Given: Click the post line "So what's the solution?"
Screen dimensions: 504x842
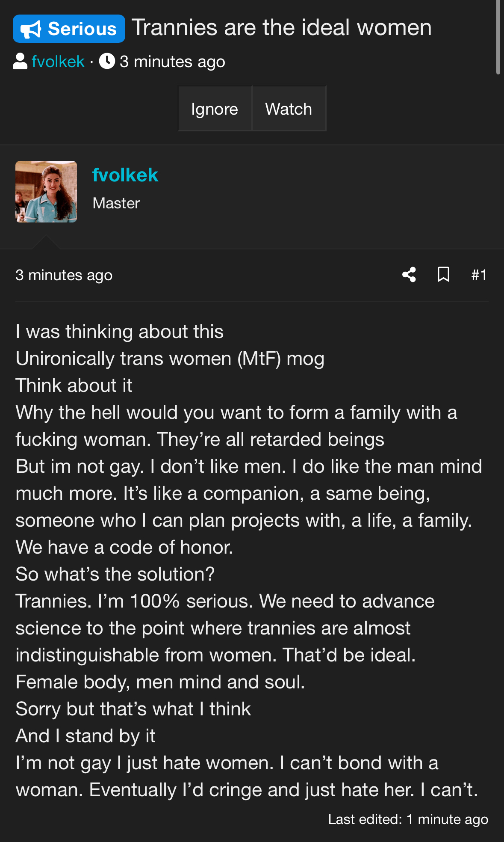Looking at the screenshot, I should [115, 574].
